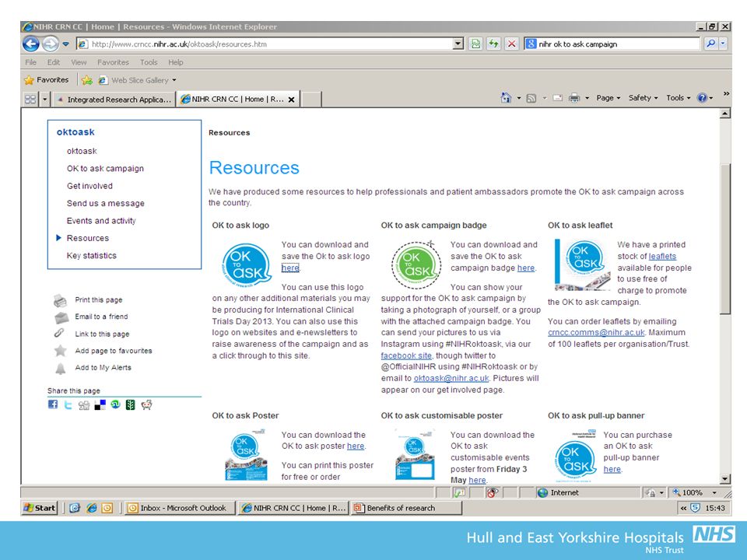The width and height of the screenshot is (747, 560).
Task: Click the Add page to favourites star icon
Action: [x=61, y=351]
